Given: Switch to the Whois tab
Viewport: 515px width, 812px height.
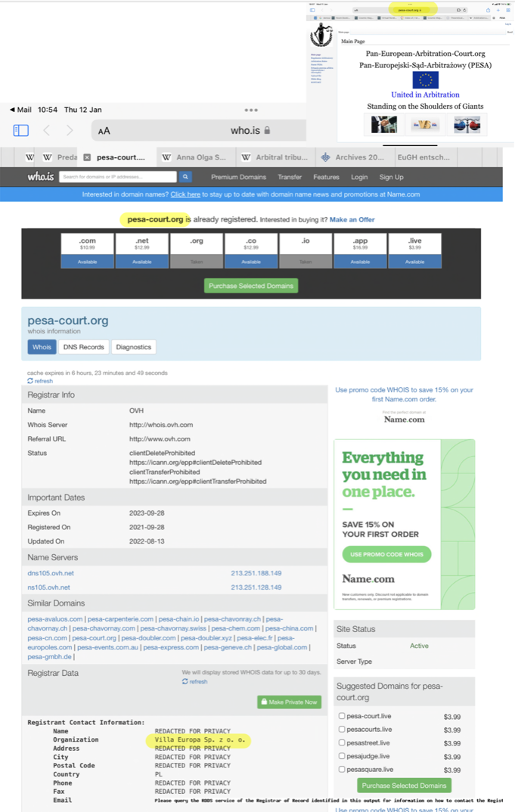Looking at the screenshot, I should coord(42,347).
